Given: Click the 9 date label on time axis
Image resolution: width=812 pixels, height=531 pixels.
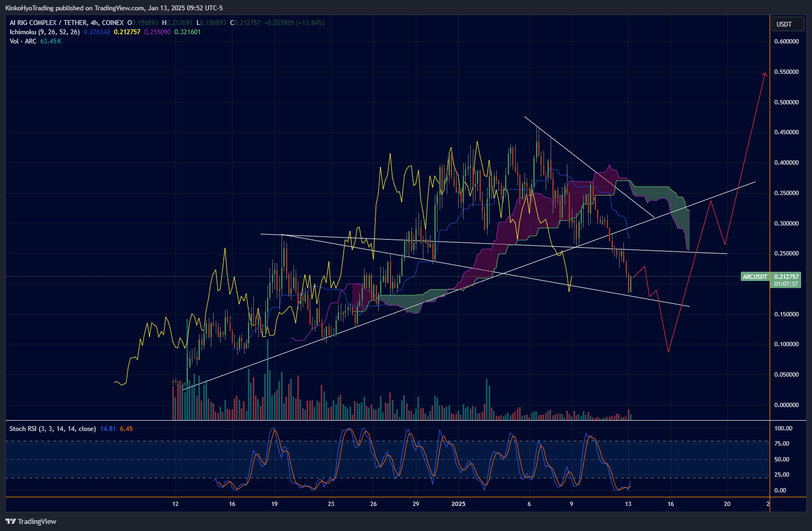Looking at the screenshot, I should pyautogui.click(x=572, y=504).
